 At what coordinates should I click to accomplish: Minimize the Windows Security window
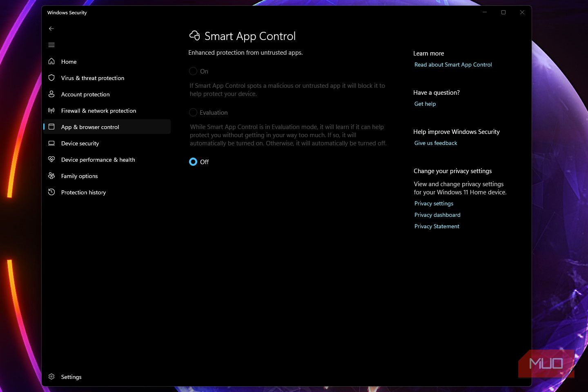[x=485, y=12]
